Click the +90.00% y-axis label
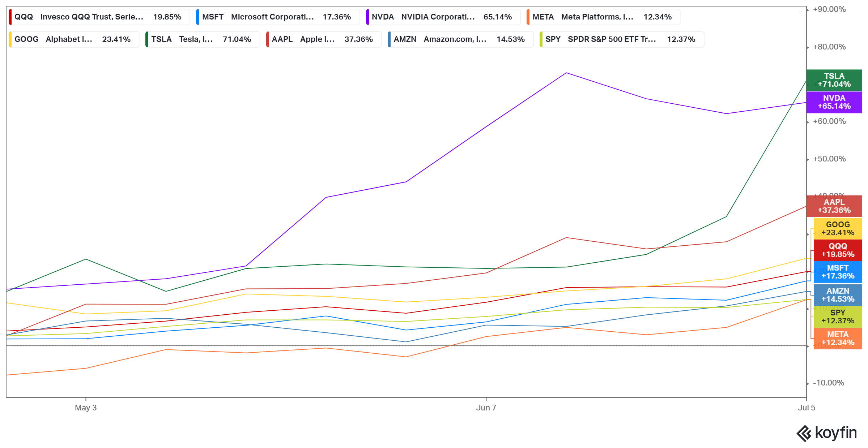The width and height of the screenshot is (868, 448). pyautogui.click(x=829, y=9)
